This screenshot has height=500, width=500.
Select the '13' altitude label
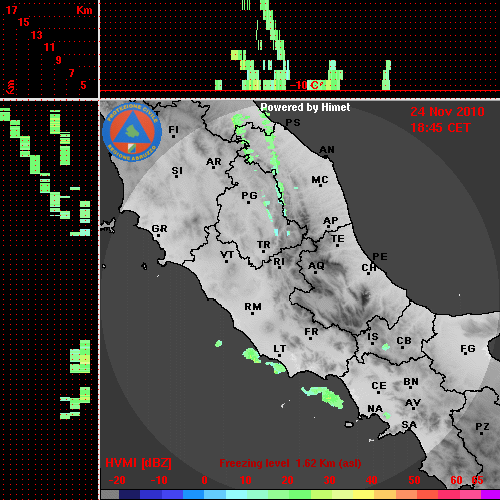coord(37,35)
